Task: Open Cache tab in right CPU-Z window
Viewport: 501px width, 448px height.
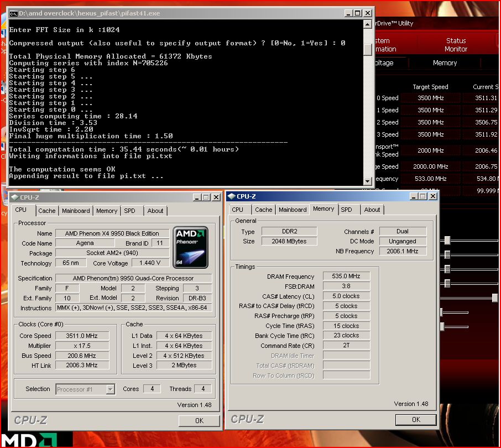Action: click(264, 210)
